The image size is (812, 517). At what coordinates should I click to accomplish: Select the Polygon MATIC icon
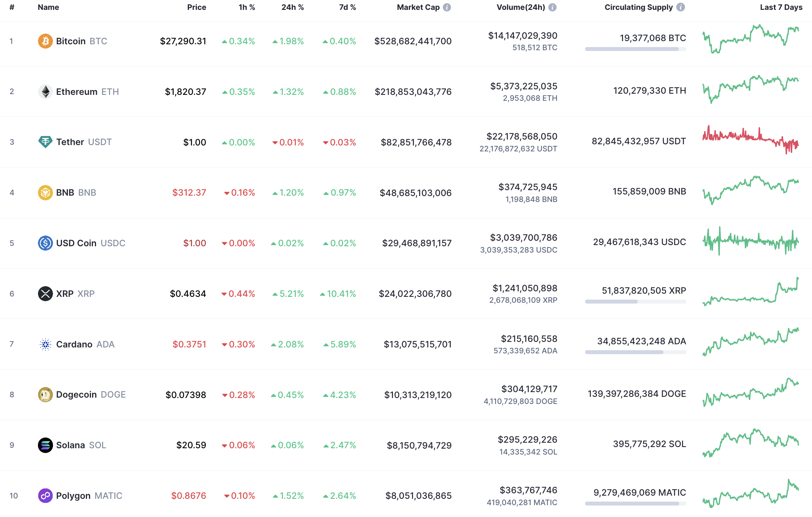coord(45,496)
